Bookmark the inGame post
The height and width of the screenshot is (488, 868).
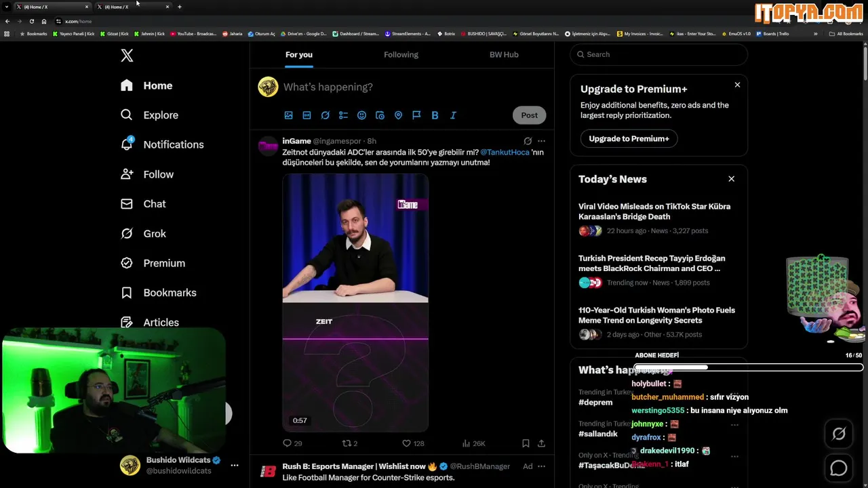tap(526, 443)
